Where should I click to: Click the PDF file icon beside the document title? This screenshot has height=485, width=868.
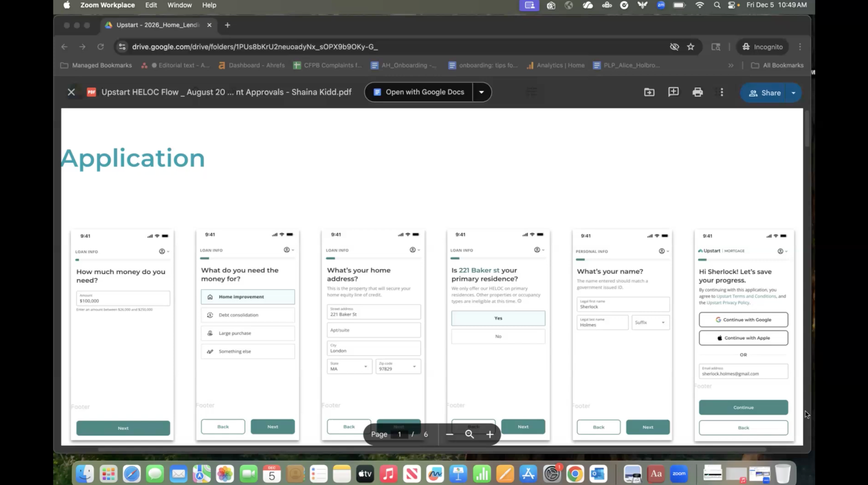pos(91,92)
